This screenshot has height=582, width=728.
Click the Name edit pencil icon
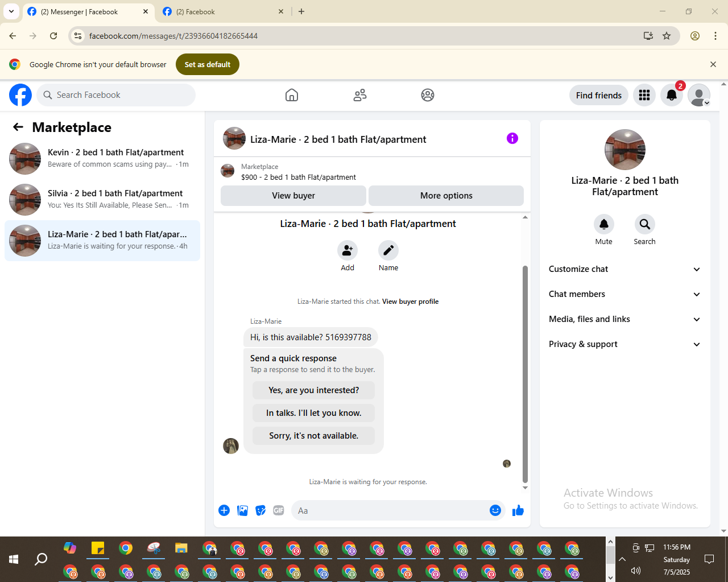[388, 250]
